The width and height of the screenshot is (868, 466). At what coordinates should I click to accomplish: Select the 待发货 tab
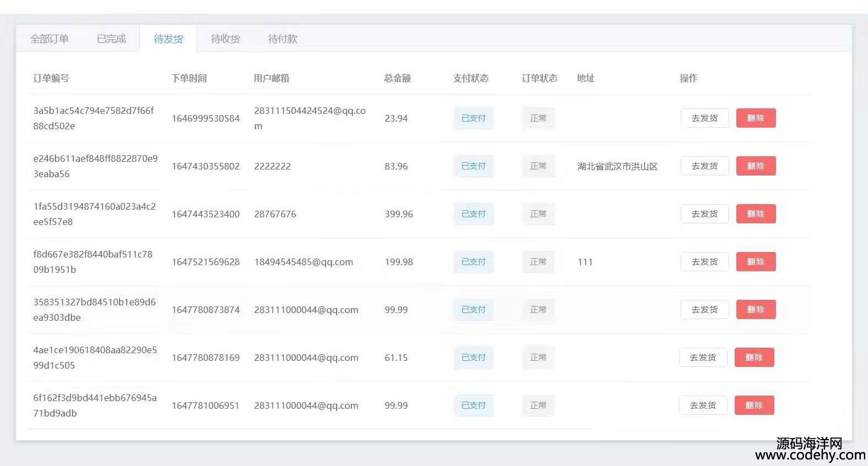[x=168, y=39]
